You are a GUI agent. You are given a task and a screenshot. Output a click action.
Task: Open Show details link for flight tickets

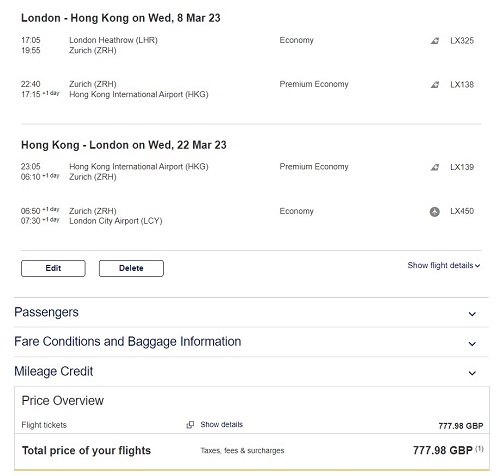(x=222, y=424)
